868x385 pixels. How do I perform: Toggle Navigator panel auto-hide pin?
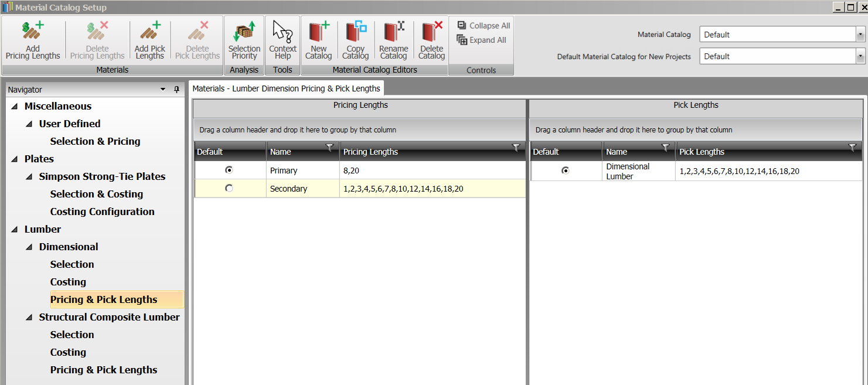pyautogui.click(x=176, y=90)
